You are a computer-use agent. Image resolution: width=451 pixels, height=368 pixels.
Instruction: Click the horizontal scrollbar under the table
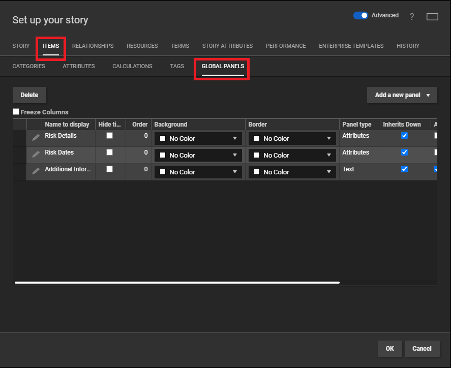coord(177,283)
